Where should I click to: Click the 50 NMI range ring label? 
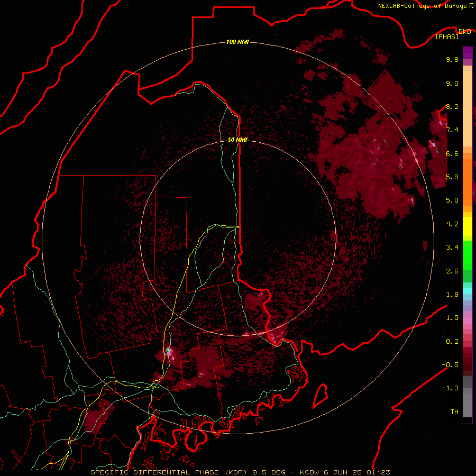[237, 140]
